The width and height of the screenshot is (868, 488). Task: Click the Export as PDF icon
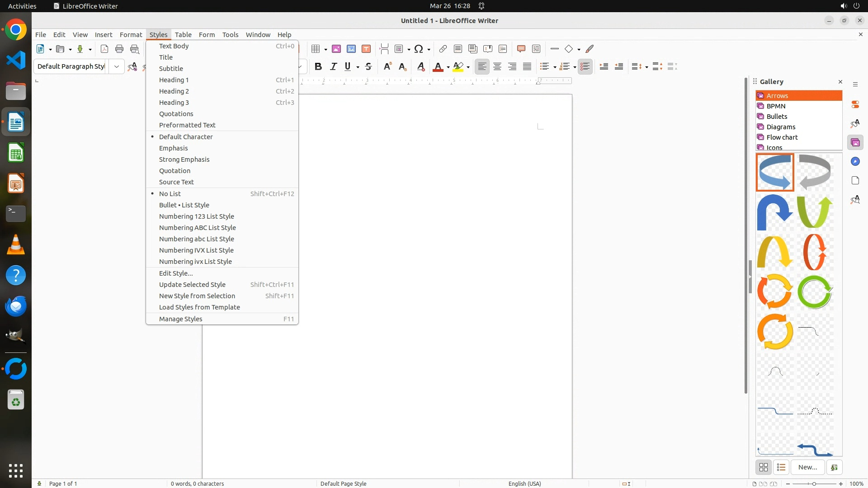(104, 49)
